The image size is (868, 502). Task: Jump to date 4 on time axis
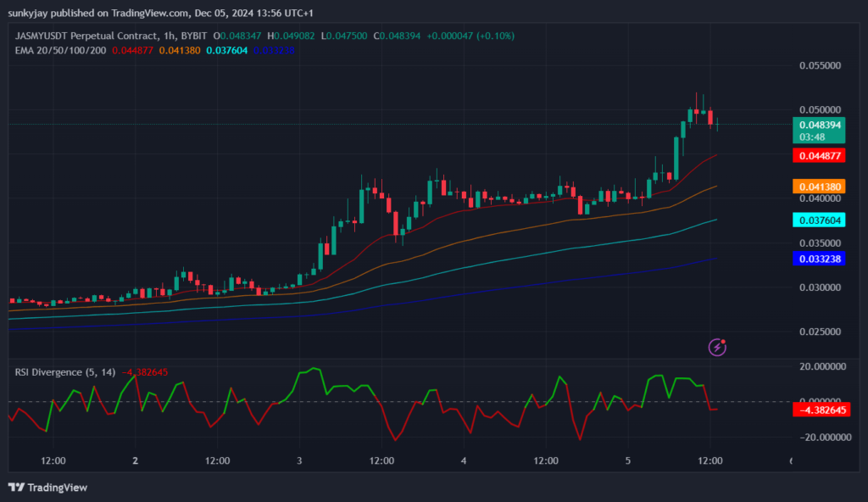pos(464,461)
